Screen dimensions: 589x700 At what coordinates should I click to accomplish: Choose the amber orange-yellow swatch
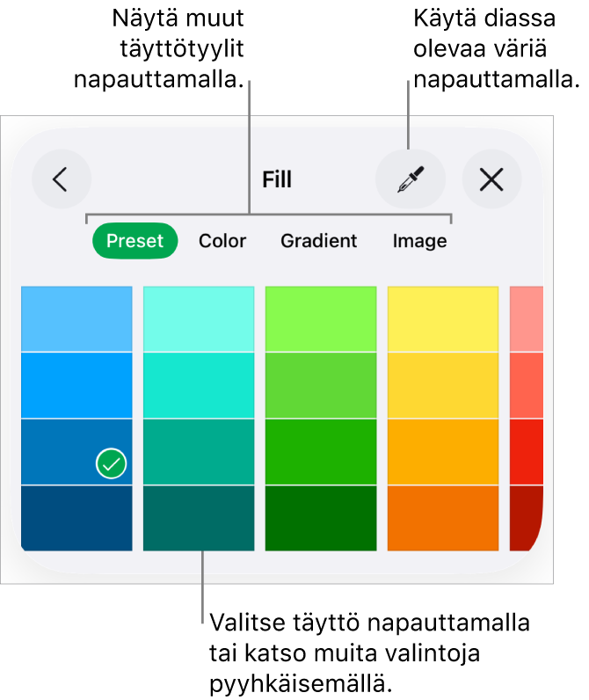click(443, 451)
